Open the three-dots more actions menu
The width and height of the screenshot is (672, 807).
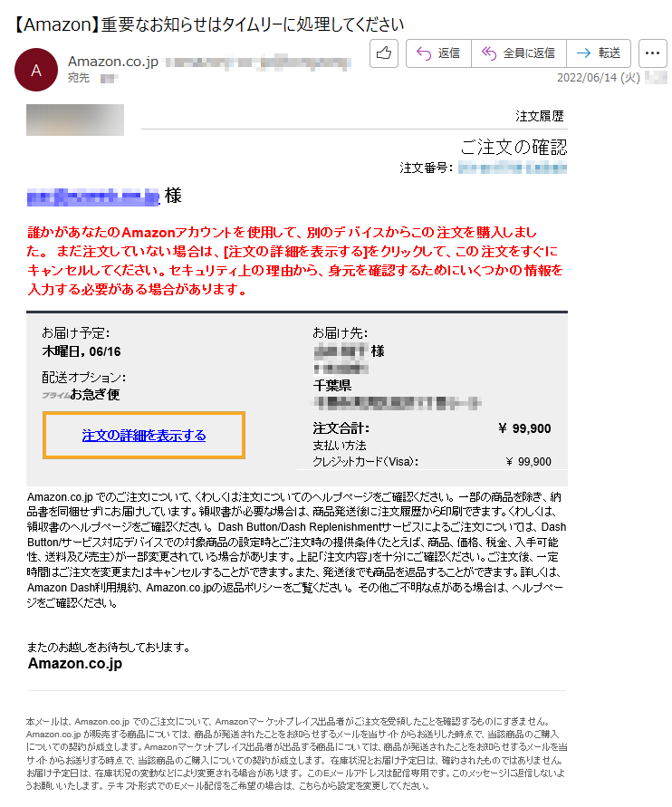652,53
